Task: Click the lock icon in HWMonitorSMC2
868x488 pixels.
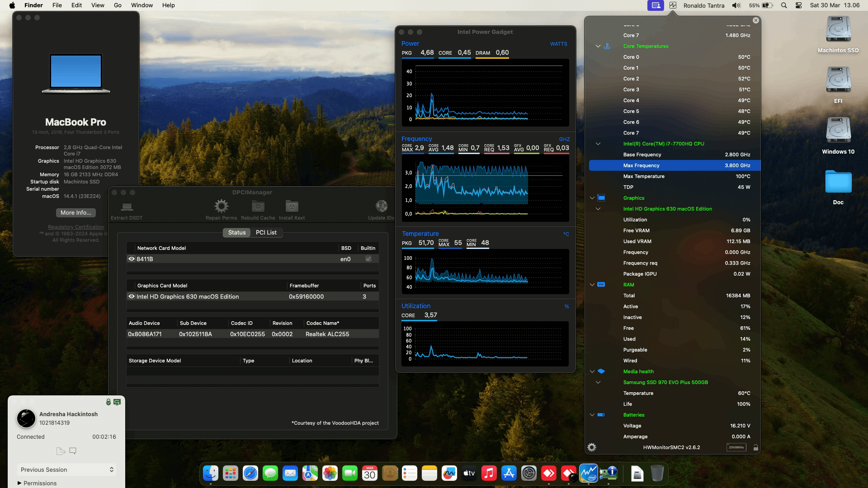Action: 756,447
